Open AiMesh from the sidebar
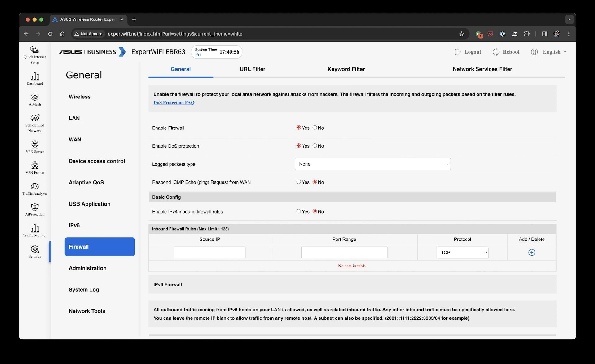595x364 pixels. click(35, 99)
